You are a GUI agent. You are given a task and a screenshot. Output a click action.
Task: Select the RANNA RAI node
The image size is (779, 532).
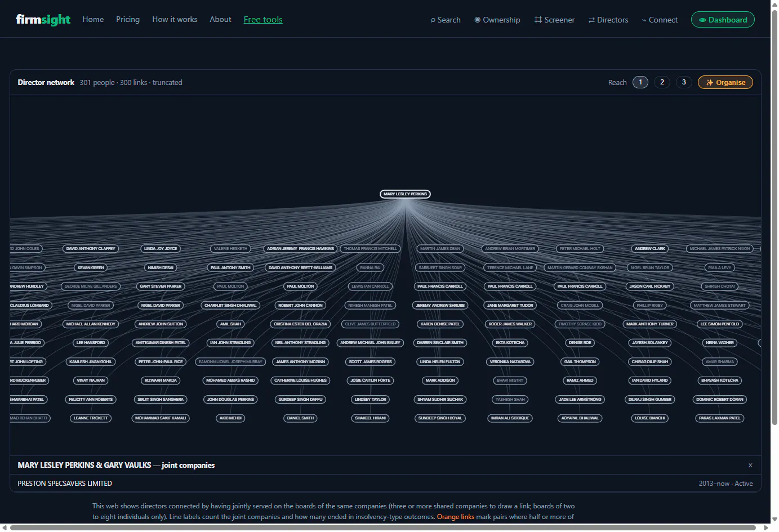point(371,267)
